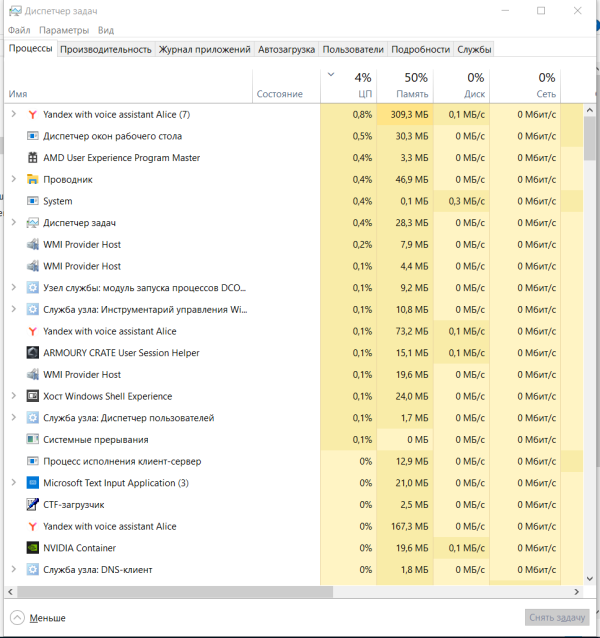Click the 309,3 МБ memory cell

coord(405,115)
